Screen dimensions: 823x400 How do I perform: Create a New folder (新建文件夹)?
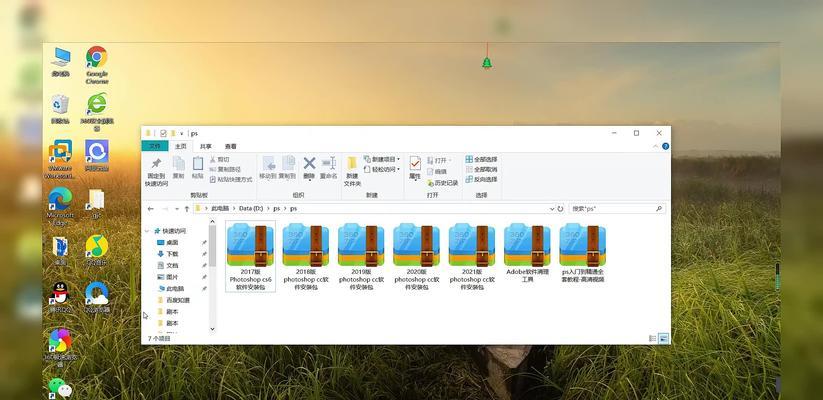coord(352,171)
